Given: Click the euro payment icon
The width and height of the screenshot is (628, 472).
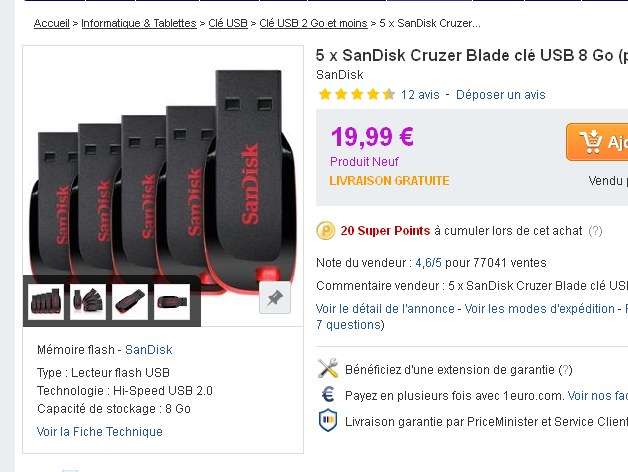Looking at the screenshot, I should pos(328,395).
